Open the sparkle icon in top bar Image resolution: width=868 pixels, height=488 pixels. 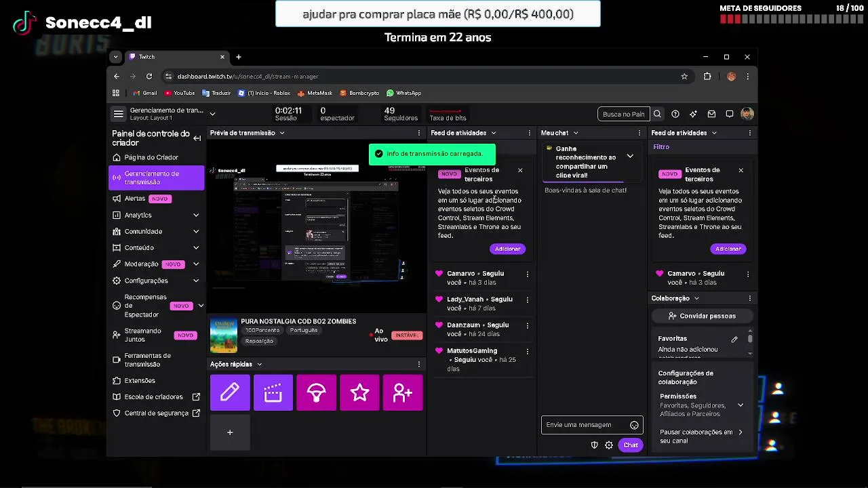pos(693,114)
